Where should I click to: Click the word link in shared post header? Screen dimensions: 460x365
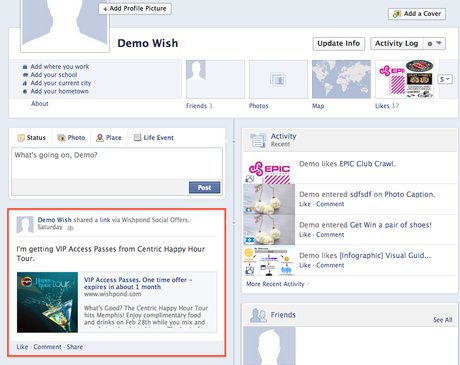point(105,220)
